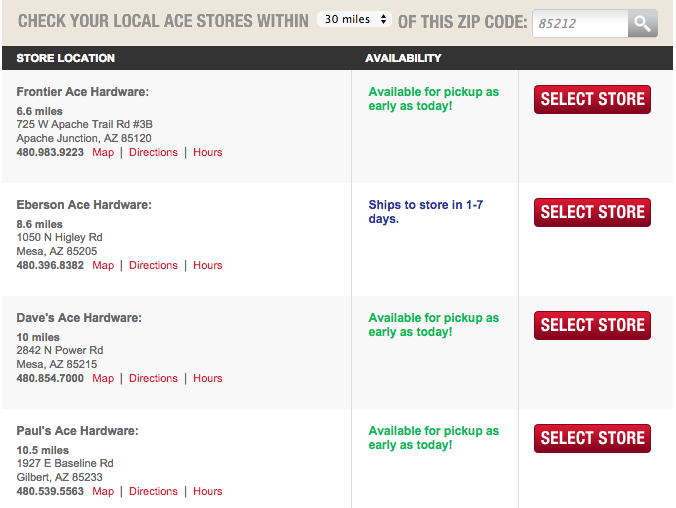The height and width of the screenshot is (508, 676).
Task: View Hours for Frontier Ace Hardware
Action: pyautogui.click(x=207, y=152)
